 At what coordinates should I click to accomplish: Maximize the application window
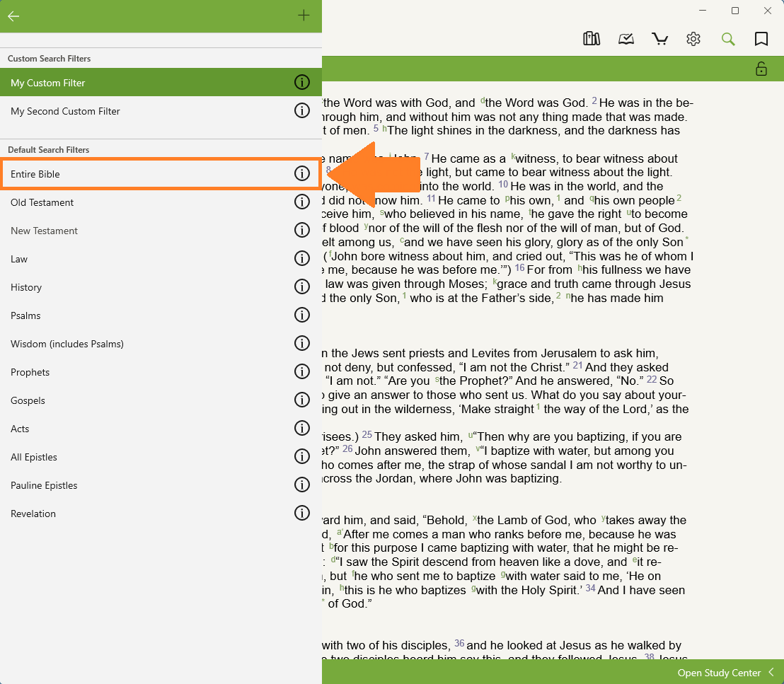click(735, 11)
